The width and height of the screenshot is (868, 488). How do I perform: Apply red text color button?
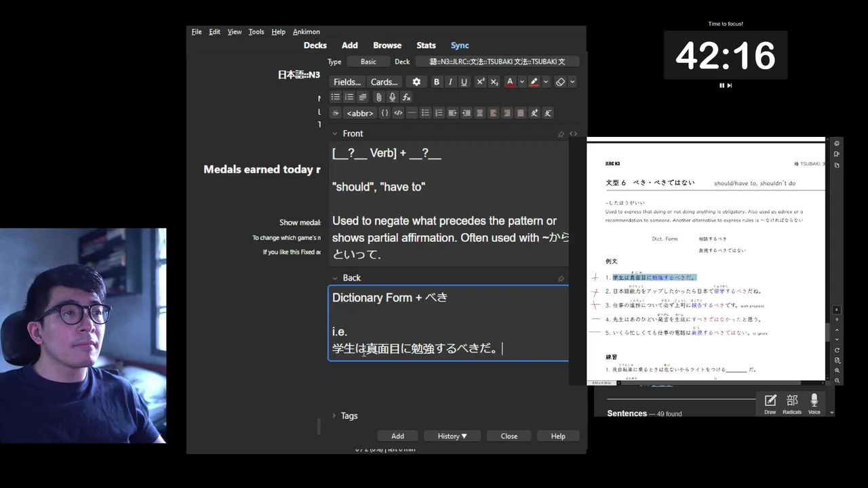click(510, 82)
